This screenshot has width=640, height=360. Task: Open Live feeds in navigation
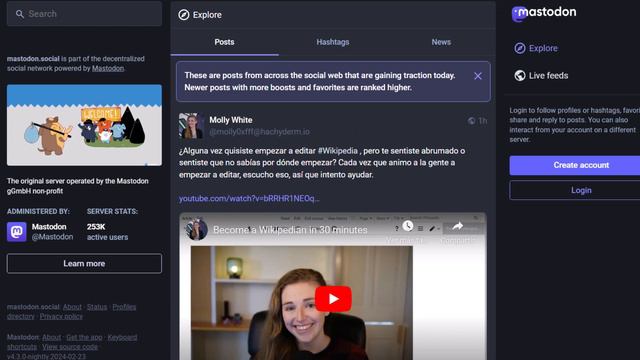tap(541, 76)
